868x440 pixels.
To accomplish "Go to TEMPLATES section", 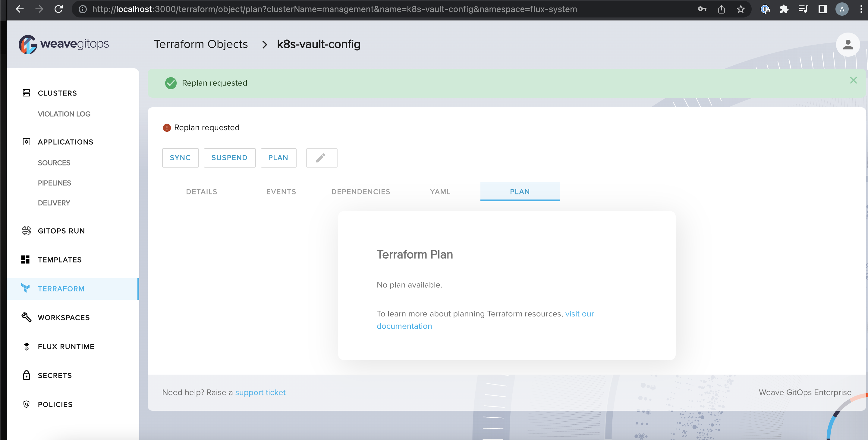I will (60, 260).
